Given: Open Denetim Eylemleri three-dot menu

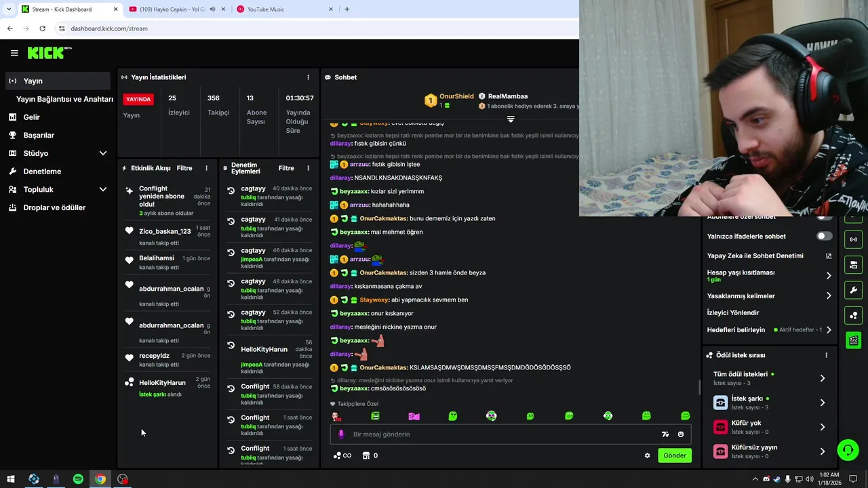Looking at the screenshot, I should [308, 168].
